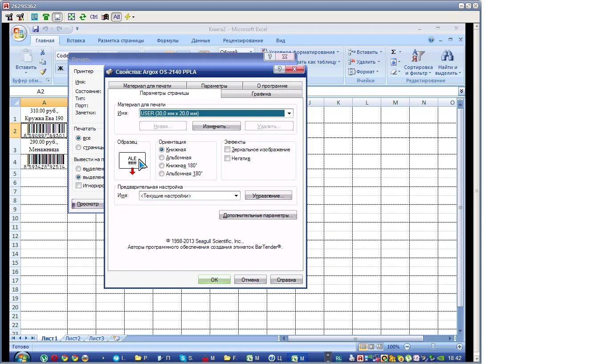Click the phone icon in remote toolbar
This screenshot has width=595, height=364.
pyautogui.click(x=46, y=17)
